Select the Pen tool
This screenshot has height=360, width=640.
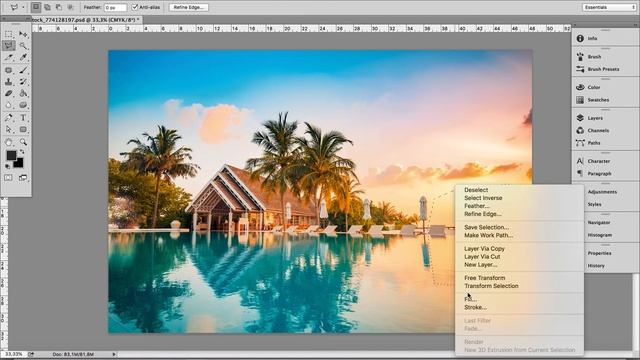coord(9,118)
